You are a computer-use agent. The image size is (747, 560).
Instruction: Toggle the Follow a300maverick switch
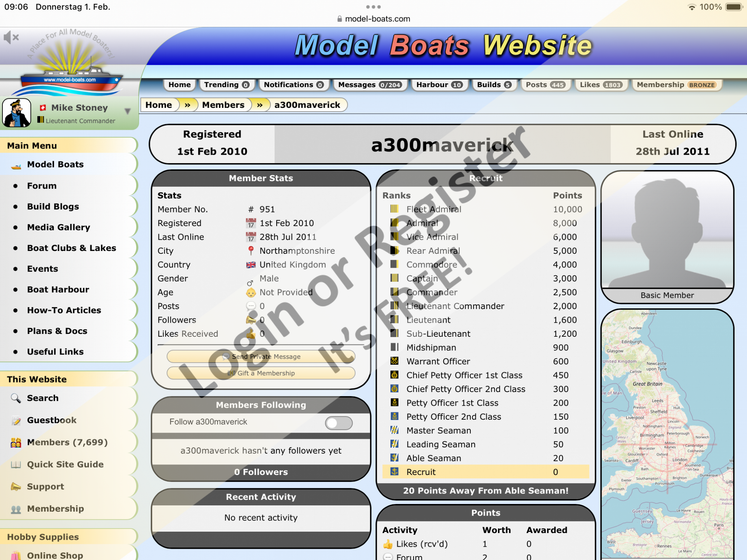[338, 423]
